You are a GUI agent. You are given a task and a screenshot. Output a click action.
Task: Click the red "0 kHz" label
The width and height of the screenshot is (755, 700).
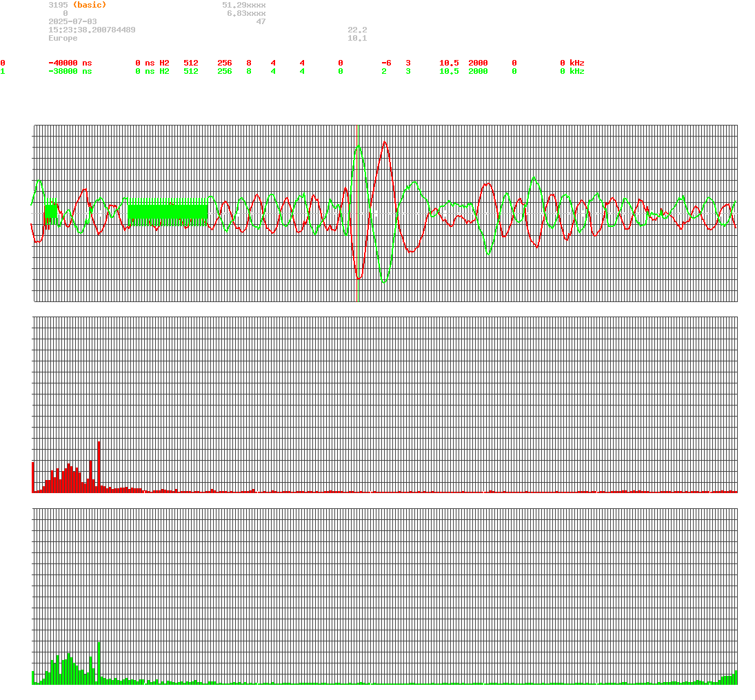point(572,63)
